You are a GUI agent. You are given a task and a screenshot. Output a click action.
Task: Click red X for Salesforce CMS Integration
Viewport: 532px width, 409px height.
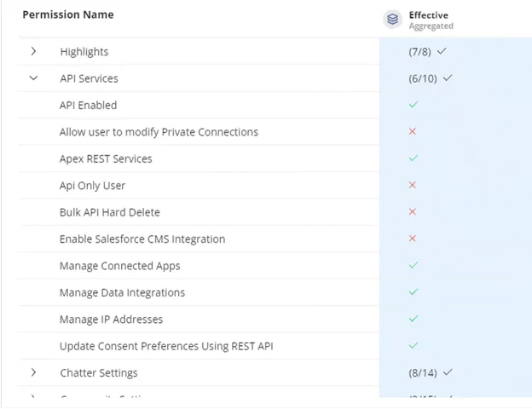click(413, 239)
